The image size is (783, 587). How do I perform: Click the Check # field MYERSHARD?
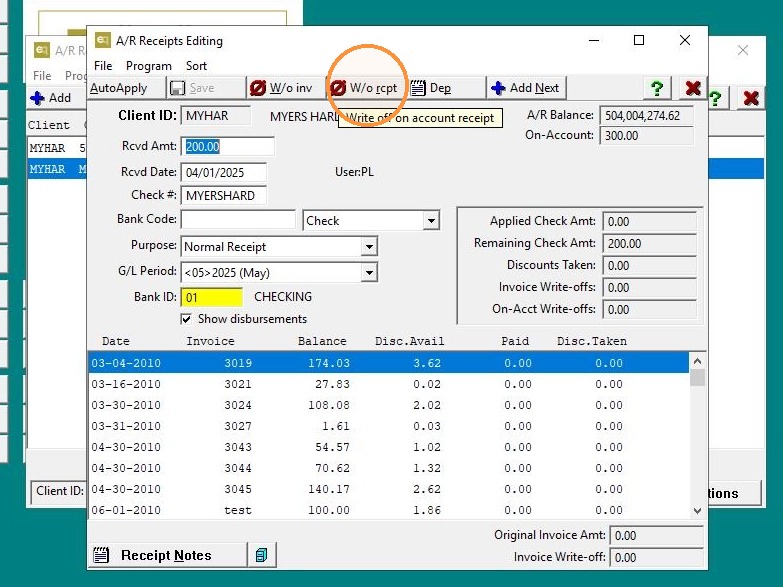[x=223, y=195]
